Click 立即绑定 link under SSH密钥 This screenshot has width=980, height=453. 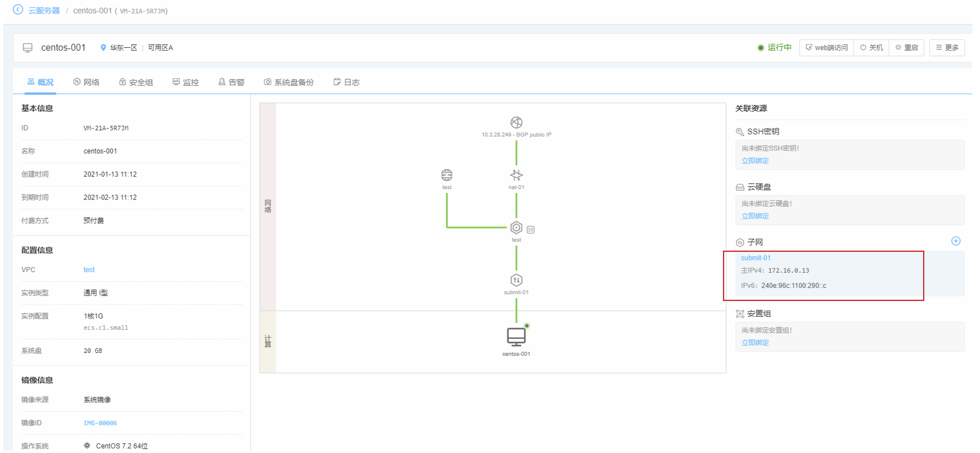point(755,161)
